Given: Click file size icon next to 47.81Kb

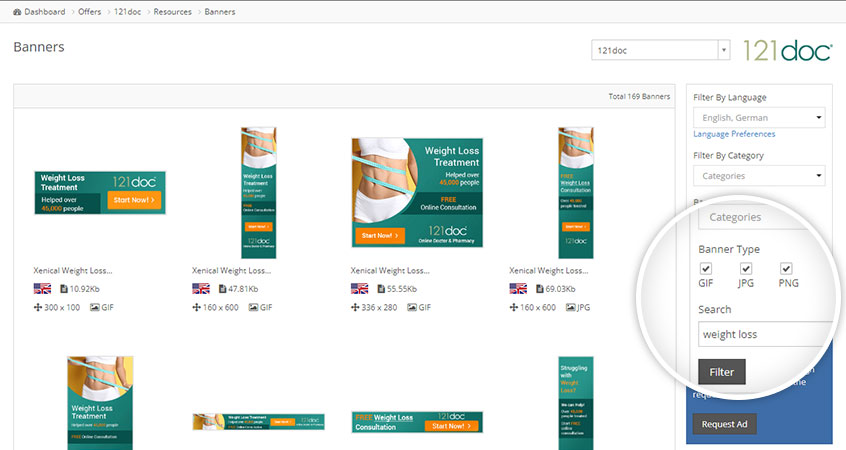Looking at the screenshot, I should tap(222, 289).
